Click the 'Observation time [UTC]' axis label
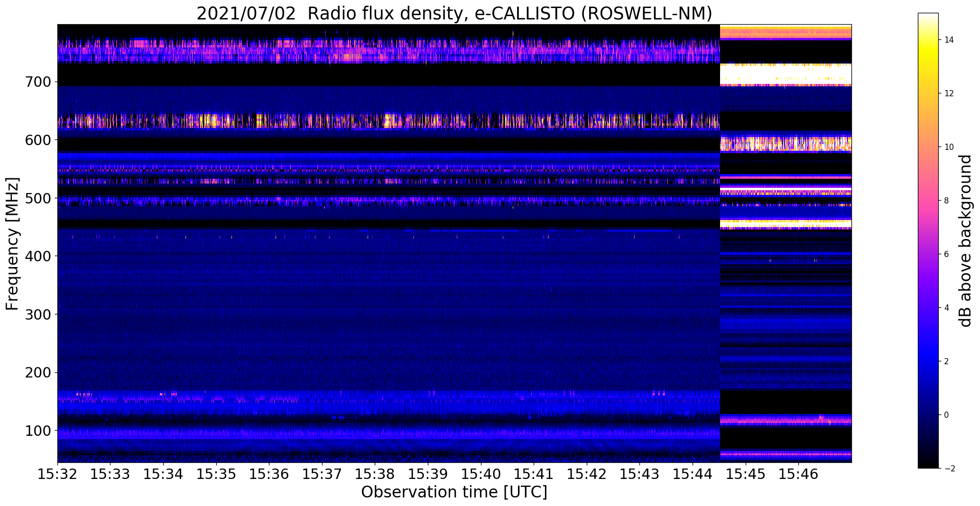The width and height of the screenshot is (980, 506). (x=454, y=492)
